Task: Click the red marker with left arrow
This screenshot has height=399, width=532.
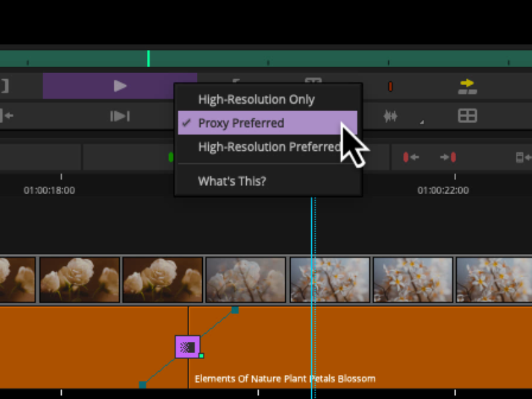Action: [x=411, y=158]
